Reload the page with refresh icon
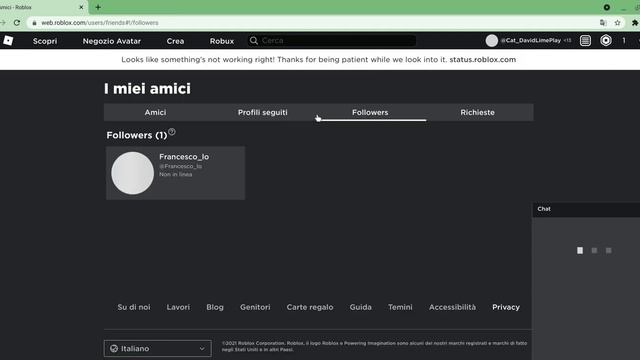The width and height of the screenshot is (640, 360). (x=17, y=23)
